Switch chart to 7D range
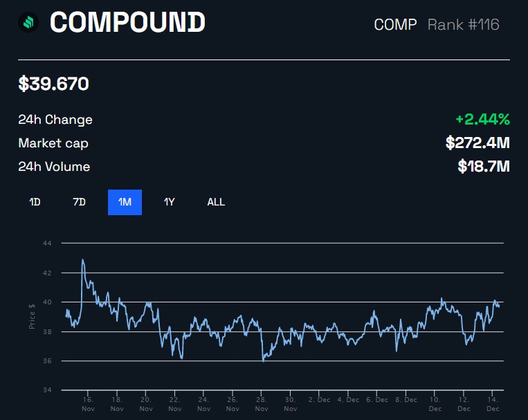528x420 pixels. tap(79, 202)
